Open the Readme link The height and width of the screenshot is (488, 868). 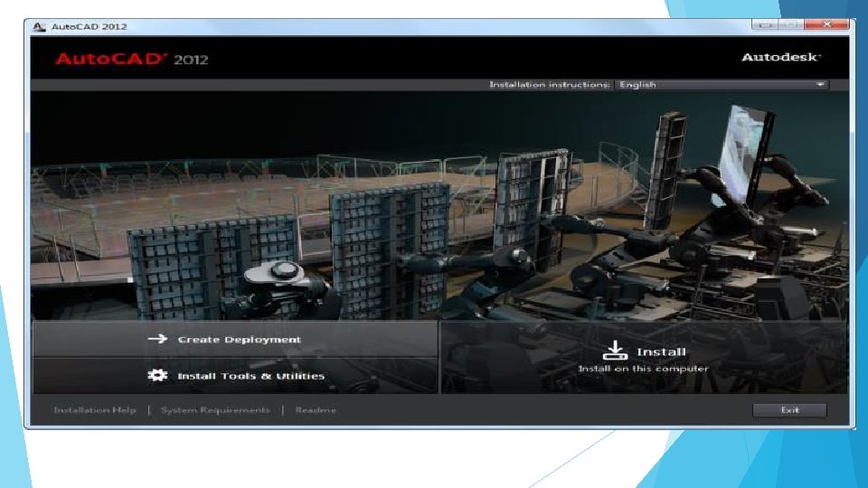point(316,410)
